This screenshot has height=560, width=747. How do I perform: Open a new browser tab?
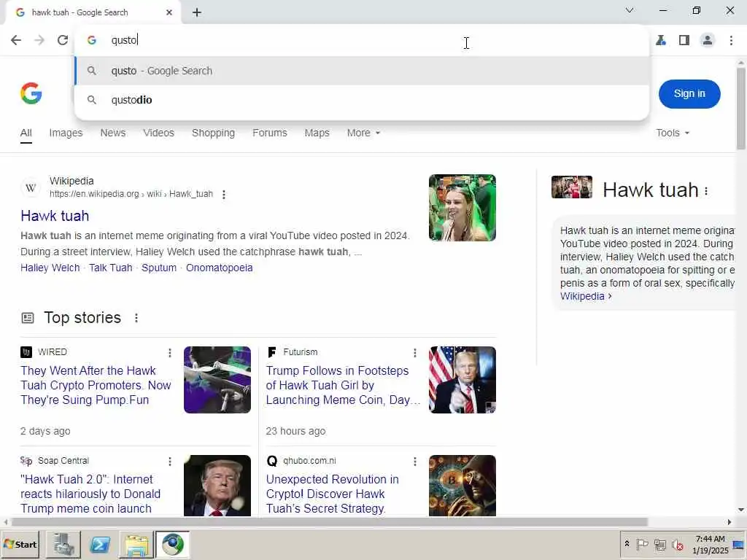[197, 13]
